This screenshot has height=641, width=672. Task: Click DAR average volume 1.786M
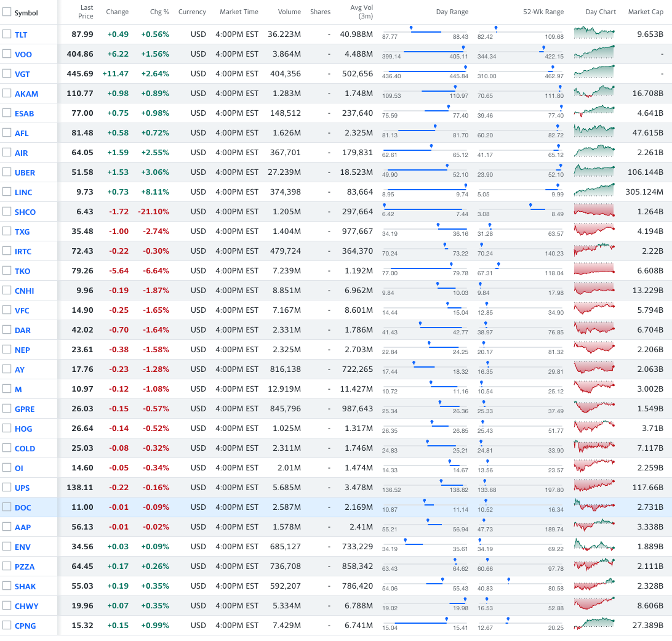[x=359, y=330]
